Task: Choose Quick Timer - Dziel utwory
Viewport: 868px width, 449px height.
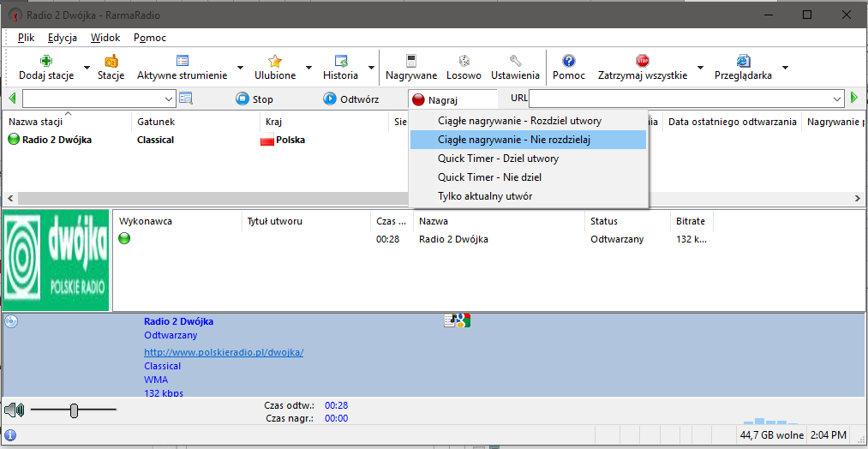Action: point(528,159)
